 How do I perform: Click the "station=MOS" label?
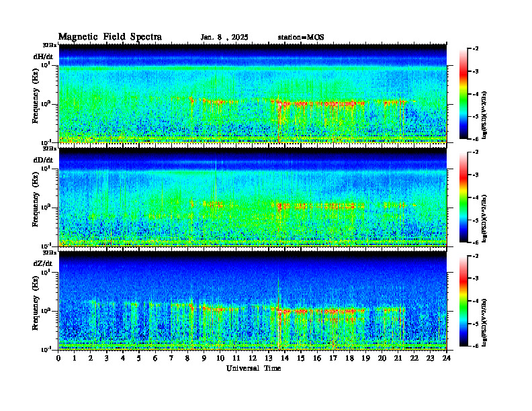click(301, 38)
